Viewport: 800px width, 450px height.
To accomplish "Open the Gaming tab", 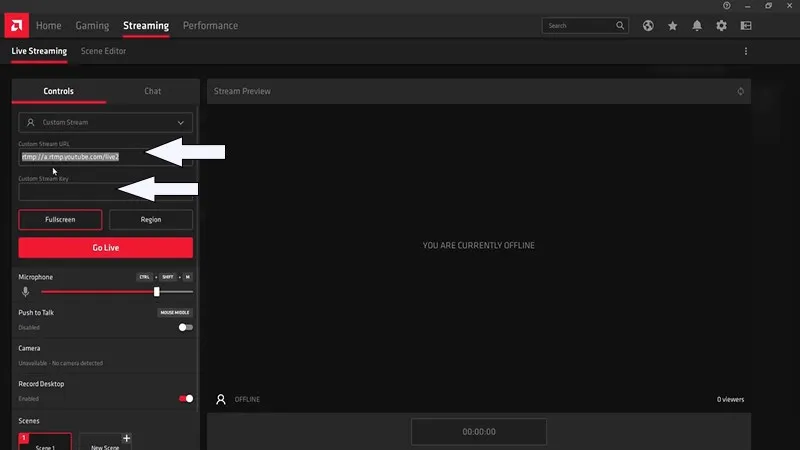I will click(x=92, y=26).
